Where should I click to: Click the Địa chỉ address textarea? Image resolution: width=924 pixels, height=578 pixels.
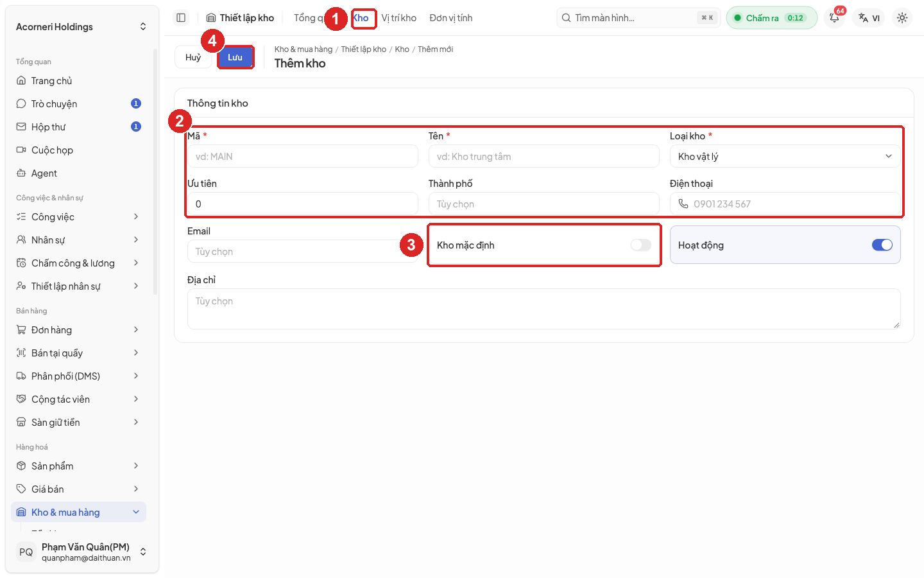point(544,309)
